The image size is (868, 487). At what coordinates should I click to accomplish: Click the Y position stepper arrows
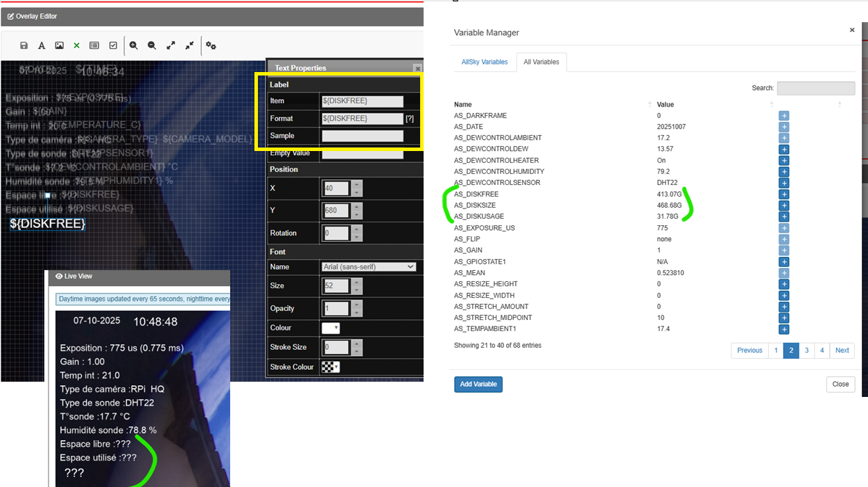(x=356, y=211)
